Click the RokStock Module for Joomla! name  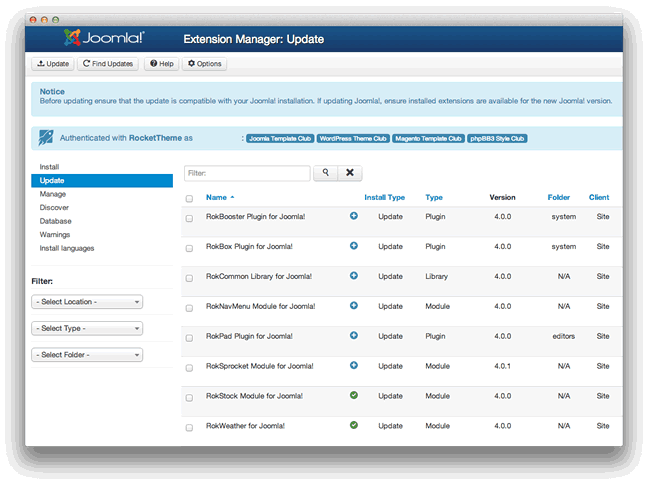point(254,396)
